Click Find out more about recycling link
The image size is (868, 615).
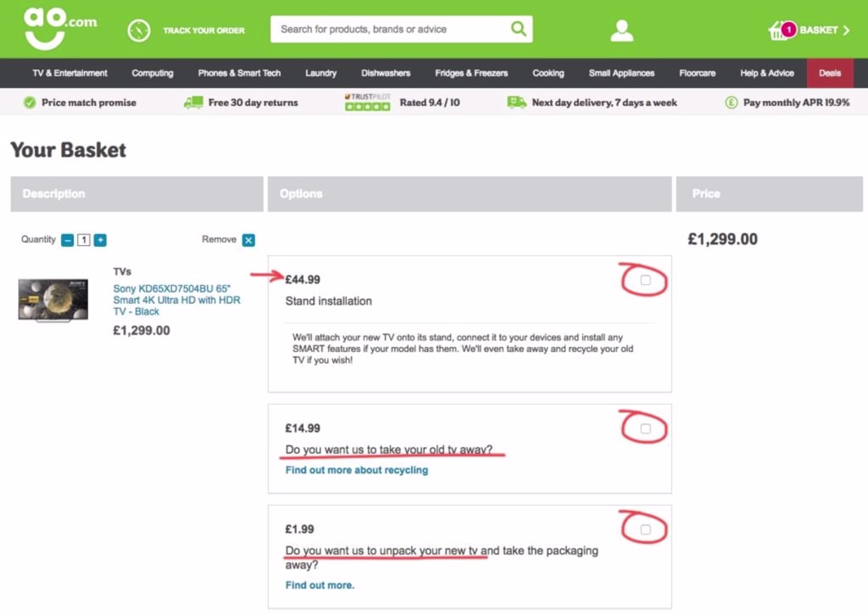(x=356, y=470)
